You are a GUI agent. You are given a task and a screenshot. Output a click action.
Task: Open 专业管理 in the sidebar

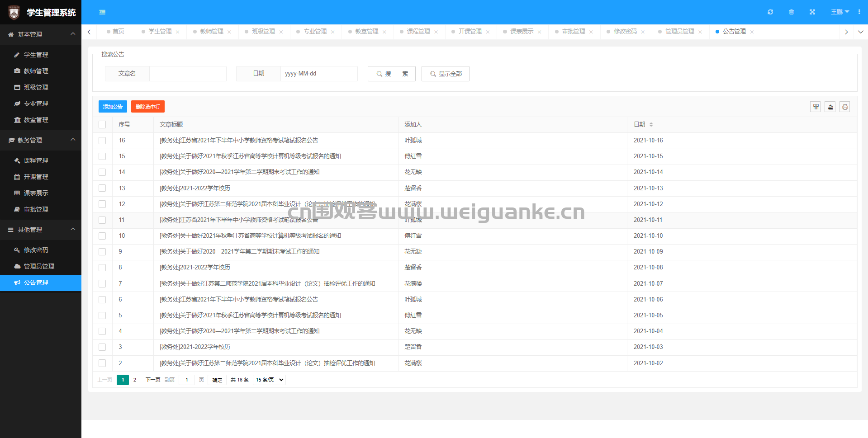click(41, 104)
